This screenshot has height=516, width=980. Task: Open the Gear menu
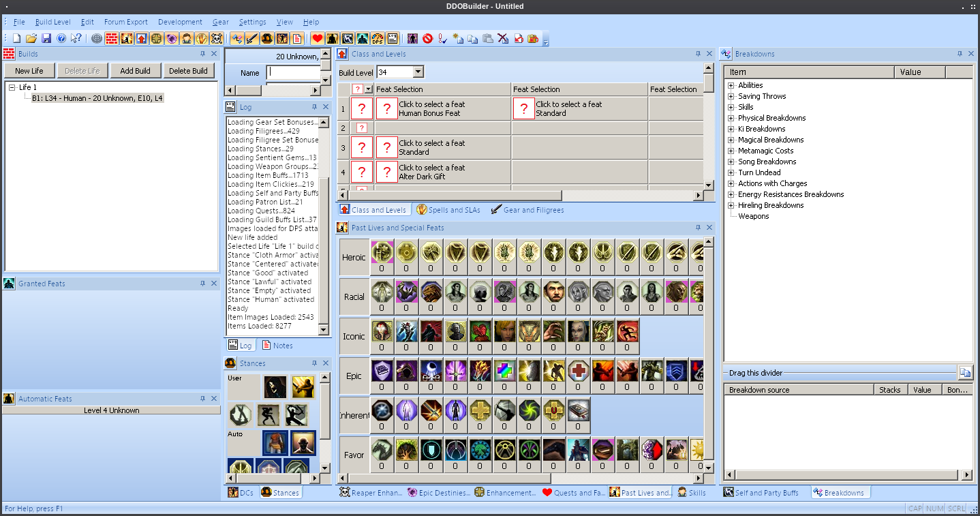[x=220, y=22]
